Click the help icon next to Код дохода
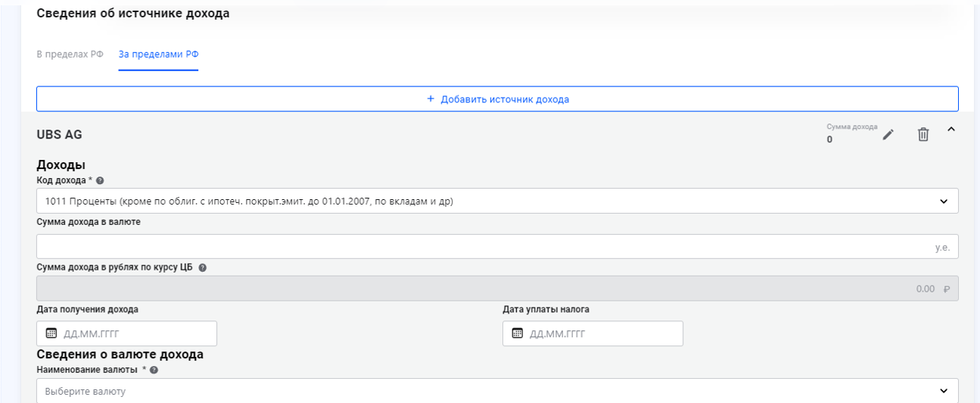980x403 pixels. [100, 180]
